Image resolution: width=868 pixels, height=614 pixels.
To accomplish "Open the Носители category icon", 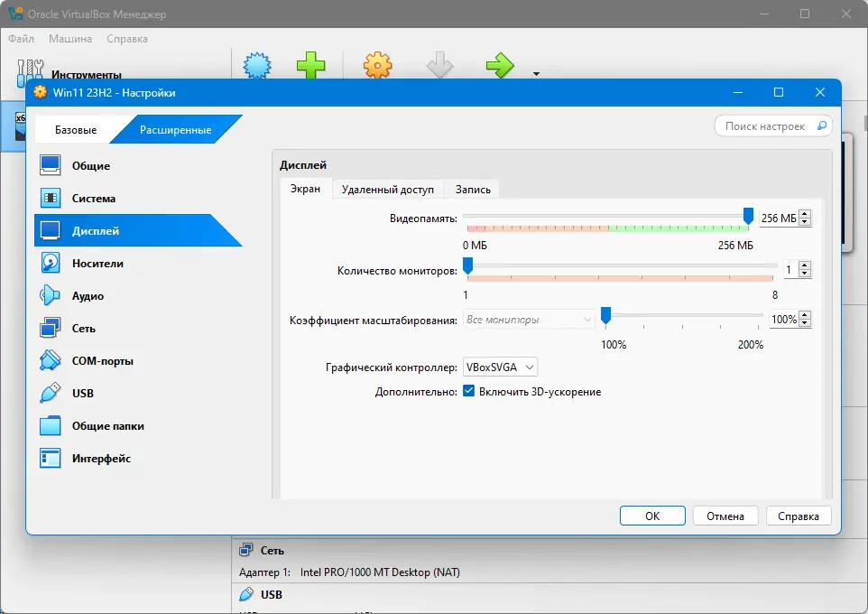I will (50, 264).
